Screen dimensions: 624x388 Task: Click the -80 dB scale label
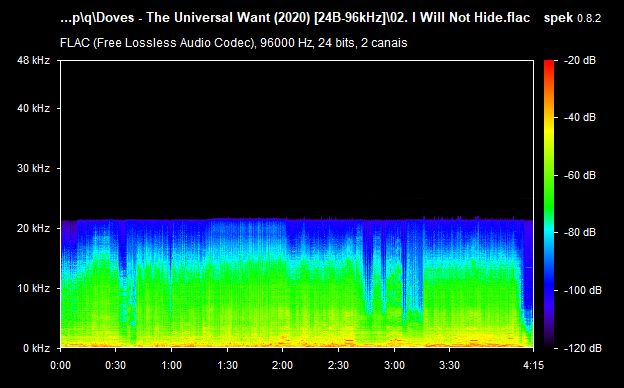tap(580, 232)
